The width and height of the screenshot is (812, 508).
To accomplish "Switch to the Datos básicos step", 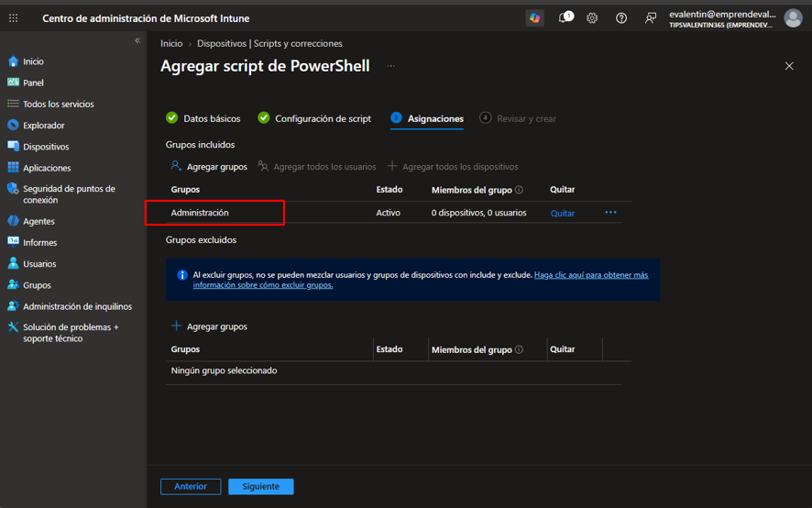I will (203, 118).
